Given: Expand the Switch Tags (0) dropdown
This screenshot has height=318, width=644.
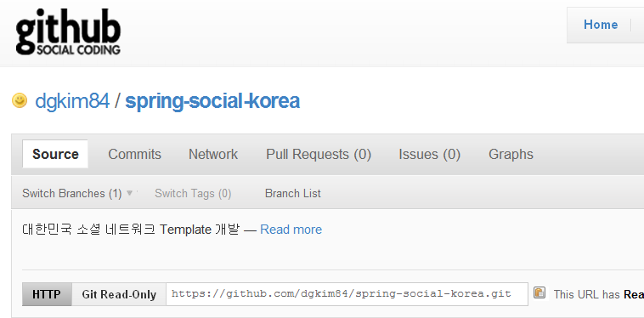Looking at the screenshot, I should click(x=193, y=193).
